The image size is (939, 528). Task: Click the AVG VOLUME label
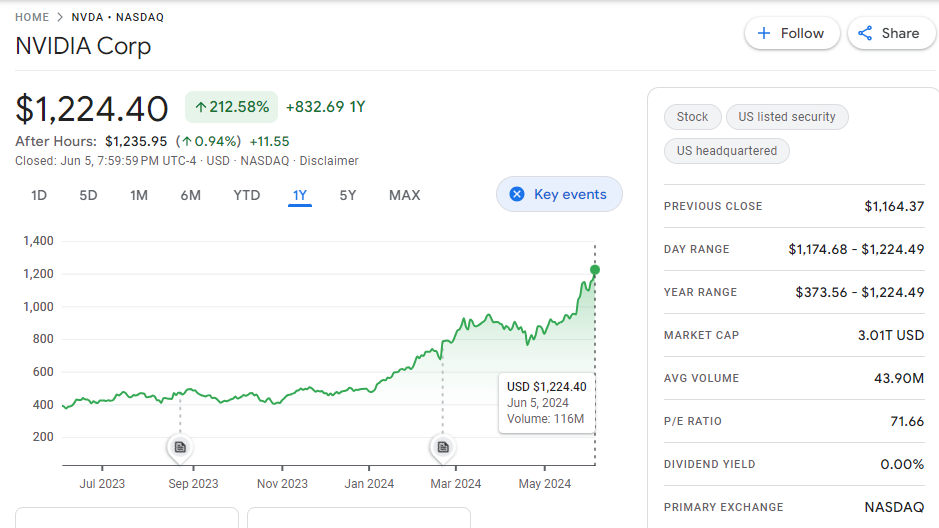pyautogui.click(x=701, y=378)
